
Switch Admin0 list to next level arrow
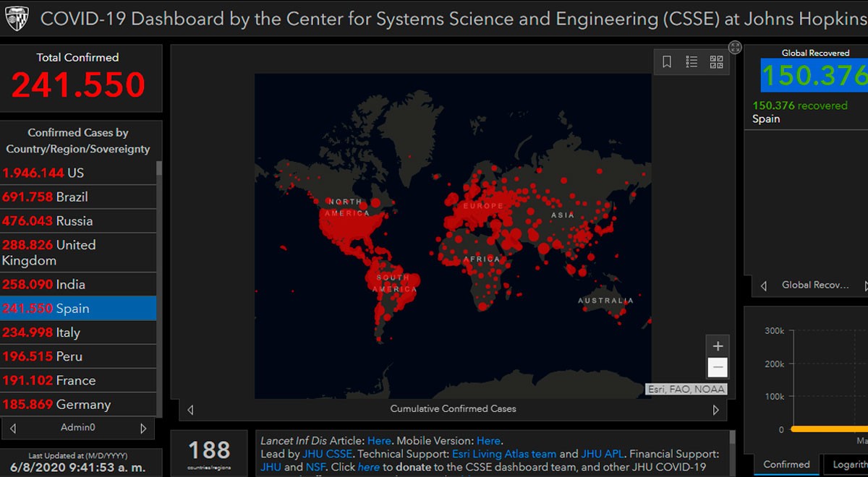pyautogui.click(x=143, y=428)
